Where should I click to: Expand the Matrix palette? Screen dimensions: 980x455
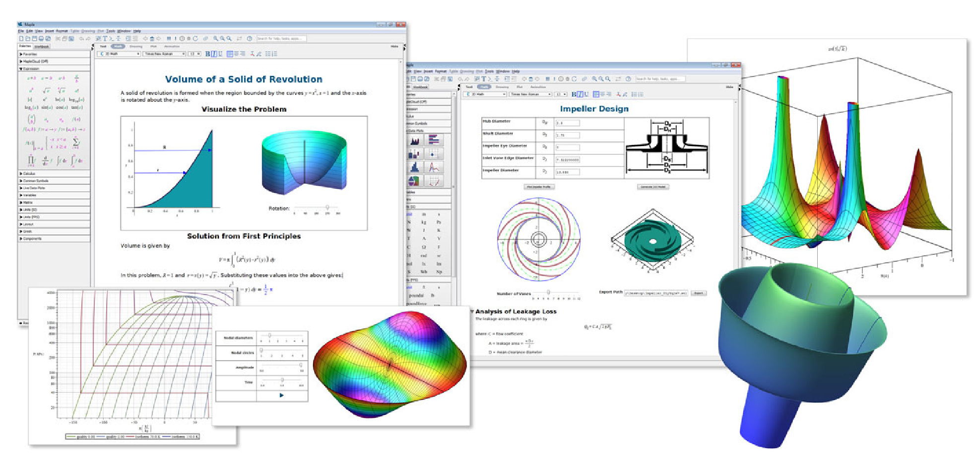[54, 203]
